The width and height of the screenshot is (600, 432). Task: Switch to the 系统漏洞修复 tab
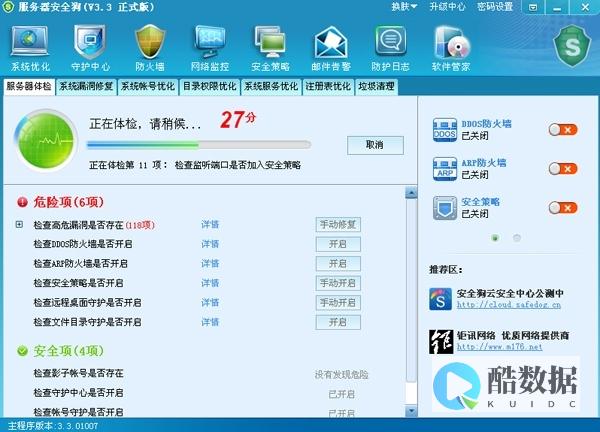coord(86,86)
